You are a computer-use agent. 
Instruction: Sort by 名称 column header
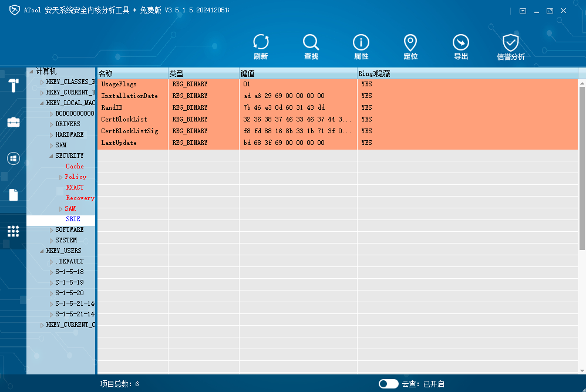[132, 73]
